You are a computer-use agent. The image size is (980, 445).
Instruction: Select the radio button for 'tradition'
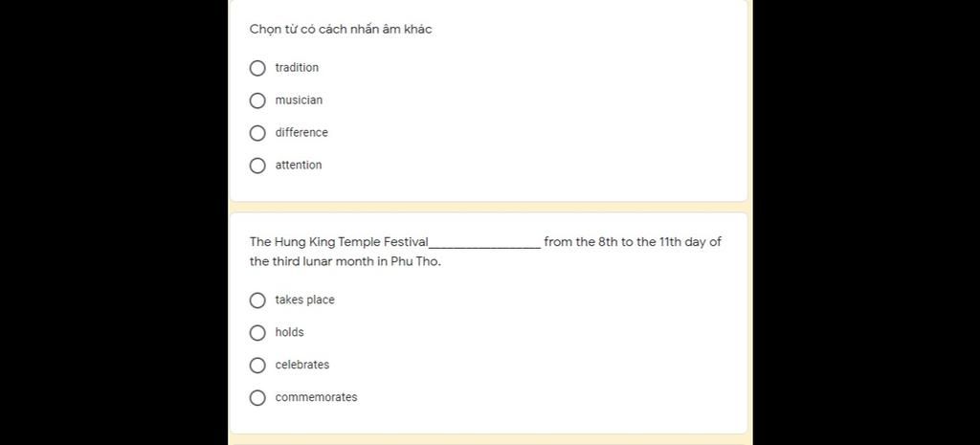tap(257, 68)
